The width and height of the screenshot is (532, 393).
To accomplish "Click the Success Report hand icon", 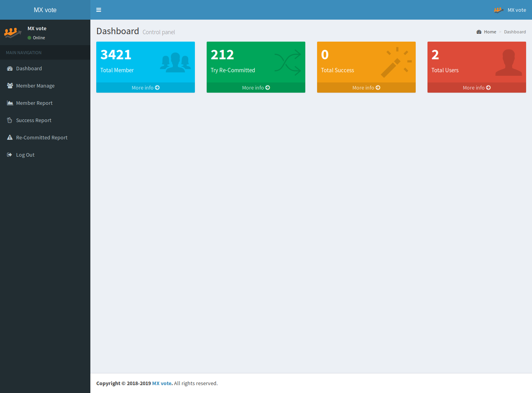I will click(9, 120).
